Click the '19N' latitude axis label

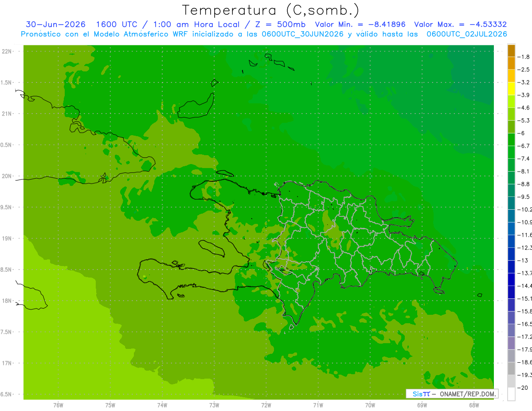(8, 239)
